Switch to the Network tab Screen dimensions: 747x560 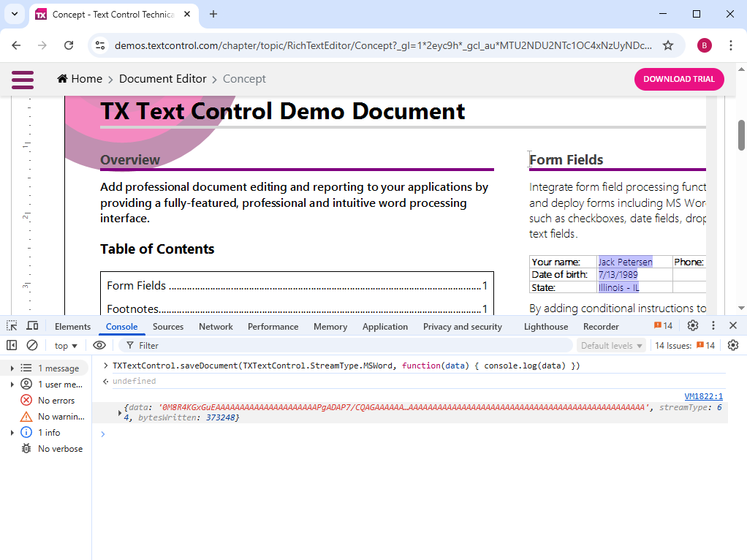[x=216, y=327]
